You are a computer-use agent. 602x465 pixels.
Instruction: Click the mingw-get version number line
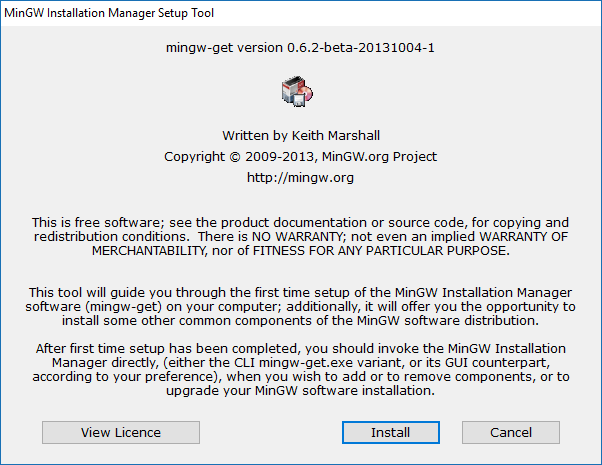[x=300, y=47]
